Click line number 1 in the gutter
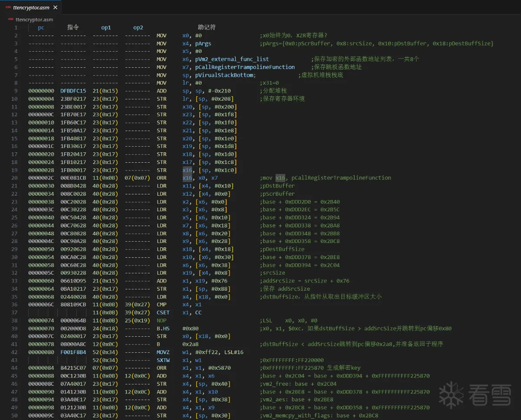This screenshot has height=420, width=521. coord(16,27)
